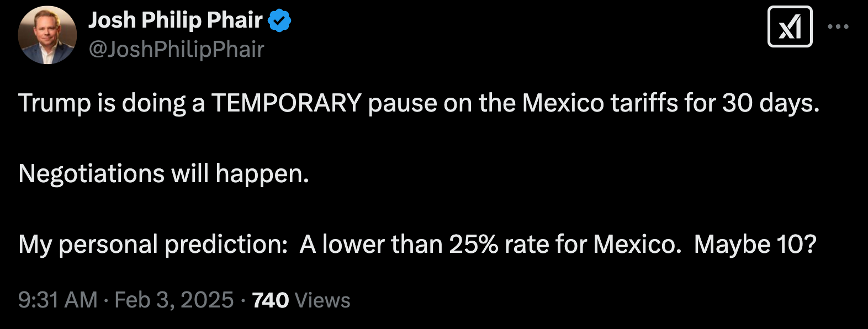Screen dimensions: 868x329
Task: Open the Grok explain-post icon
Action: pos(790,26)
